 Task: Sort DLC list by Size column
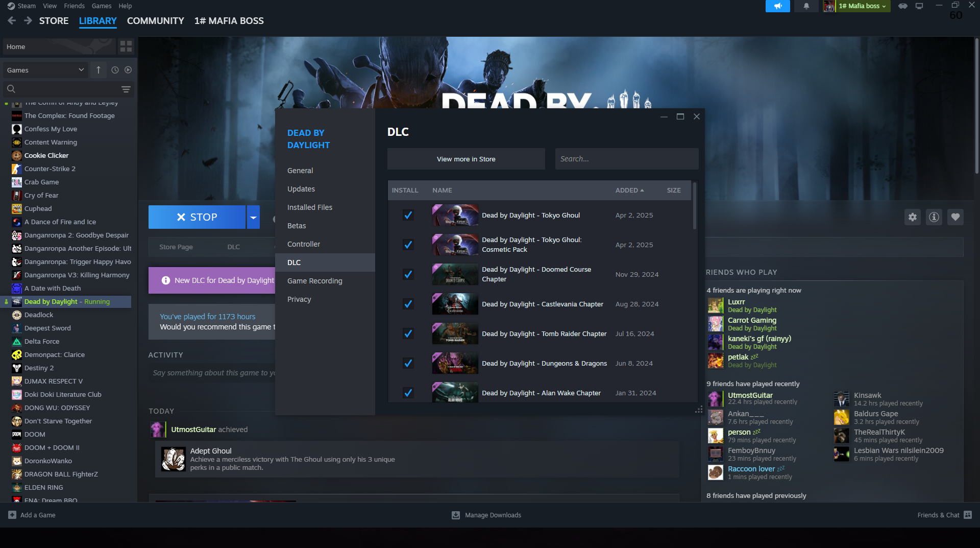674,190
